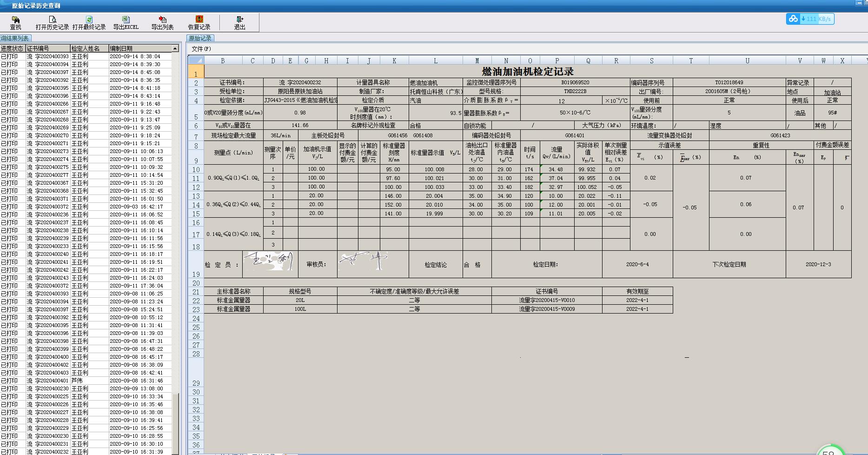Click the Baidu cloud download speed widget

(810, 19)
